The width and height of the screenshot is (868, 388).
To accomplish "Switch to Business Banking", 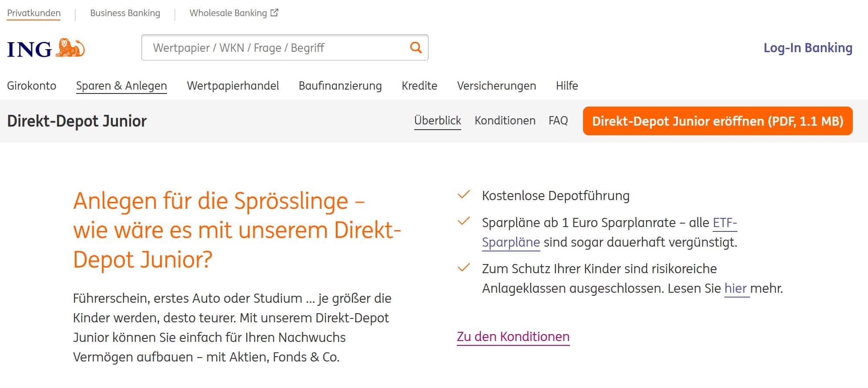I will [125, 13].
